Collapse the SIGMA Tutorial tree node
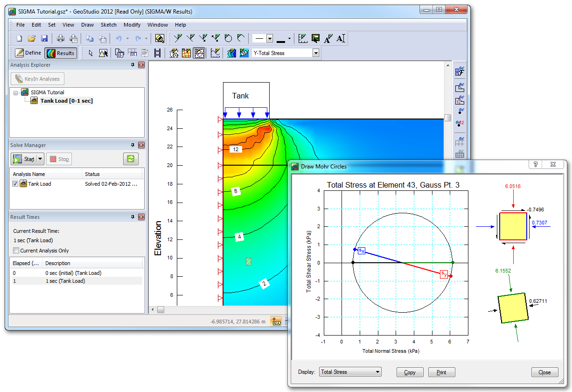 coord(16,92)
